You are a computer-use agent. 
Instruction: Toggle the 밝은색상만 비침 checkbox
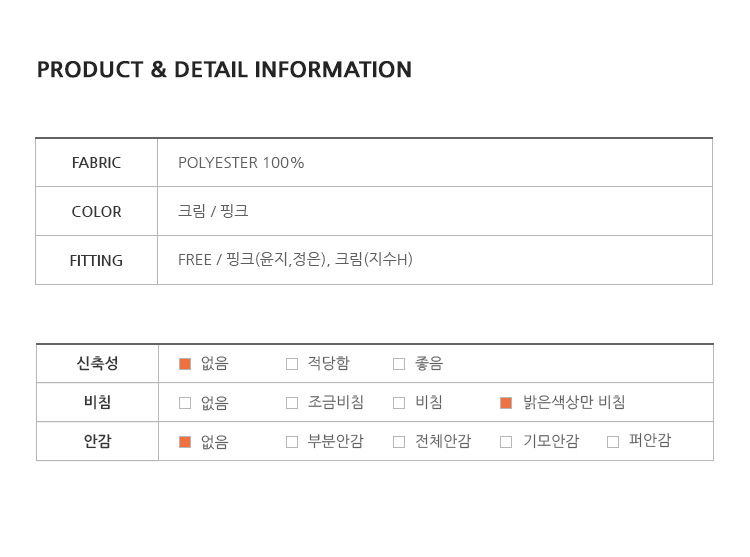(506, 403)
